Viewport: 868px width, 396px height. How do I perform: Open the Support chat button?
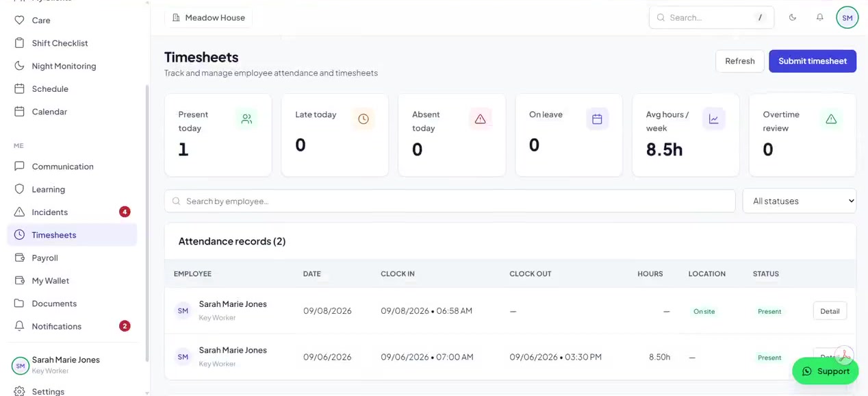click(825, 371)
